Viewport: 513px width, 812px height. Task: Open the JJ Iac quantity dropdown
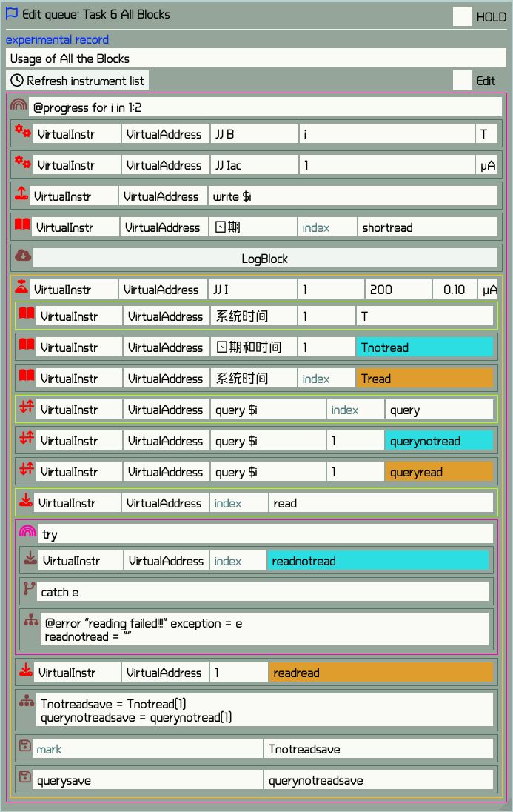pyautogui.click(x=254, y=165)
